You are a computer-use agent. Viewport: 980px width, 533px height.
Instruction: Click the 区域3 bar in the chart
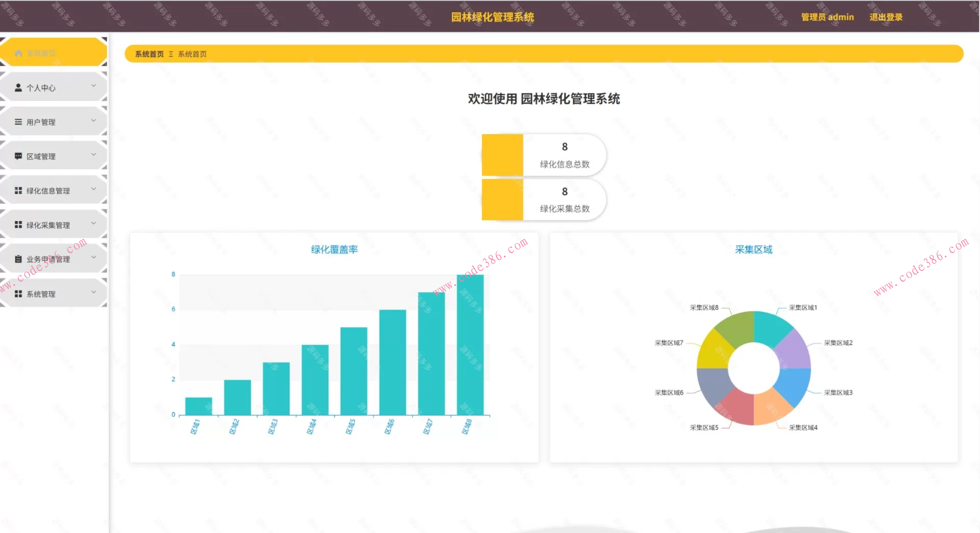click(x=276, y=389)
